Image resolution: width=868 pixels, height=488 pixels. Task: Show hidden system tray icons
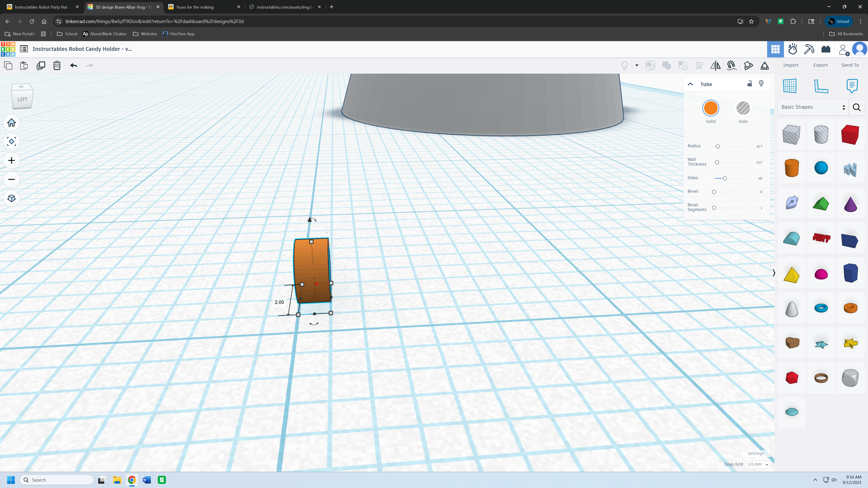coord(815,480)
